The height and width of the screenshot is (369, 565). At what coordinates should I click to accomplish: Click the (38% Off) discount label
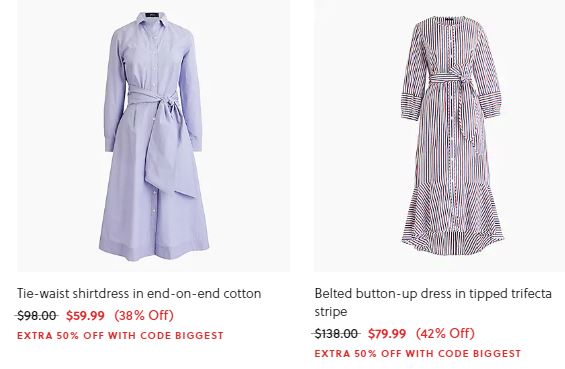144,315
